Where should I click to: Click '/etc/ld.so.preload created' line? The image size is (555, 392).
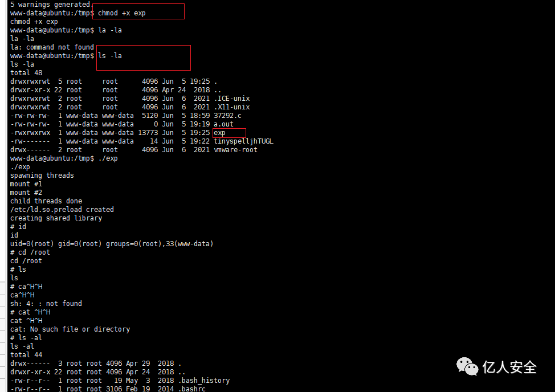click(x=62, y=210)
